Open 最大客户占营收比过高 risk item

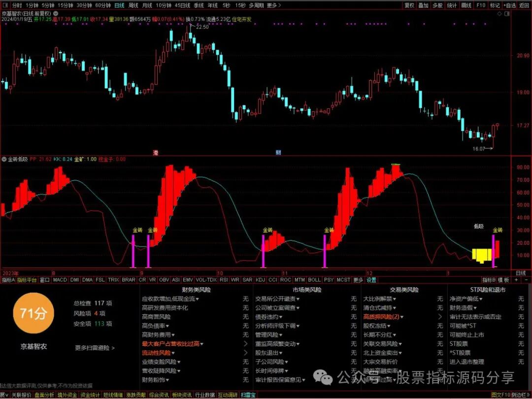coord(172,344)
